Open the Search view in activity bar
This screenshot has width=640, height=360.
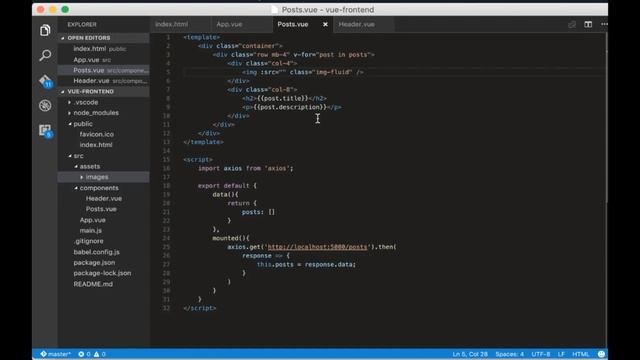pos(45,55)
